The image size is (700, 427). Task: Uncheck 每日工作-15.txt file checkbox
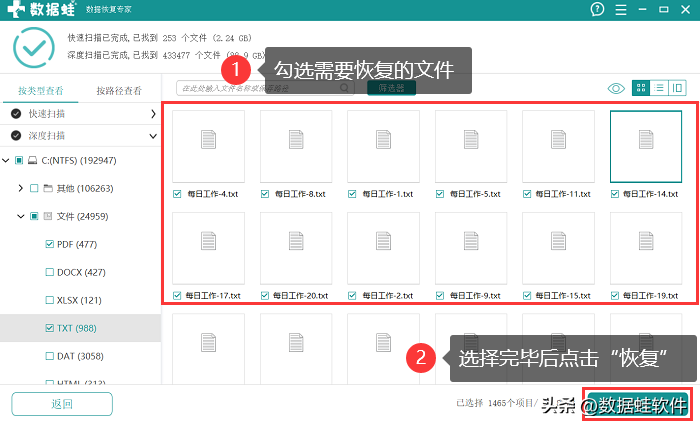pos(527,296)
